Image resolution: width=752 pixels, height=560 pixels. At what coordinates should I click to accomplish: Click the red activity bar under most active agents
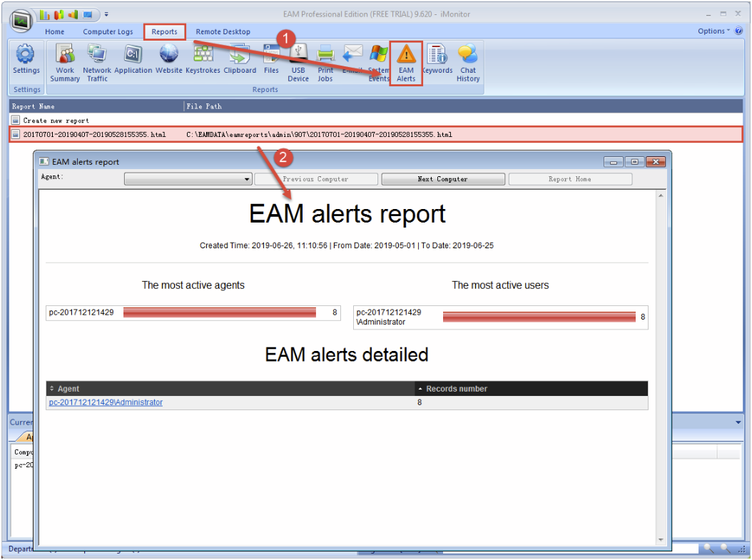point(220,312)
